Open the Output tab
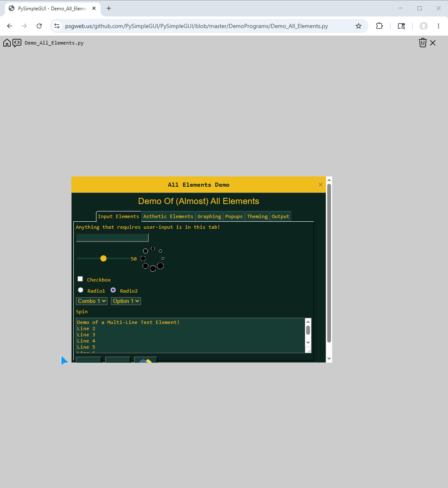448x488 pixels. coord(280,216)
